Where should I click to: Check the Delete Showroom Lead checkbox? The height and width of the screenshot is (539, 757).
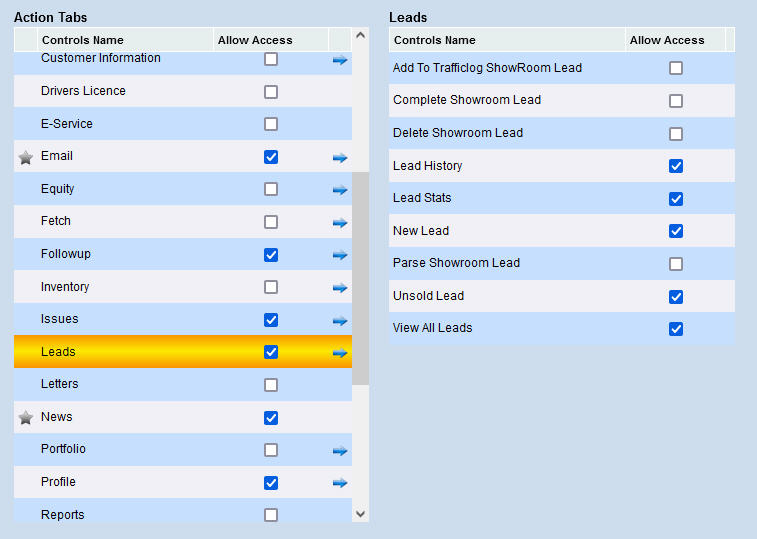[x=676, y=134]
